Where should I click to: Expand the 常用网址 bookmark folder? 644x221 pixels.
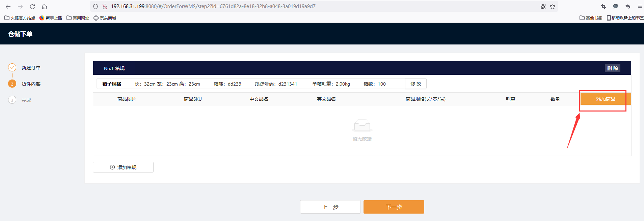(x=78, y=18)
